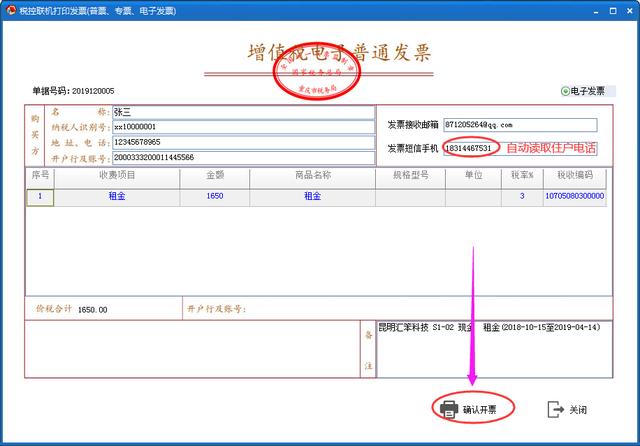Select row 1 via the 序号 cell
Viewport: 640px width, 446px height.
tap(40, 196)
